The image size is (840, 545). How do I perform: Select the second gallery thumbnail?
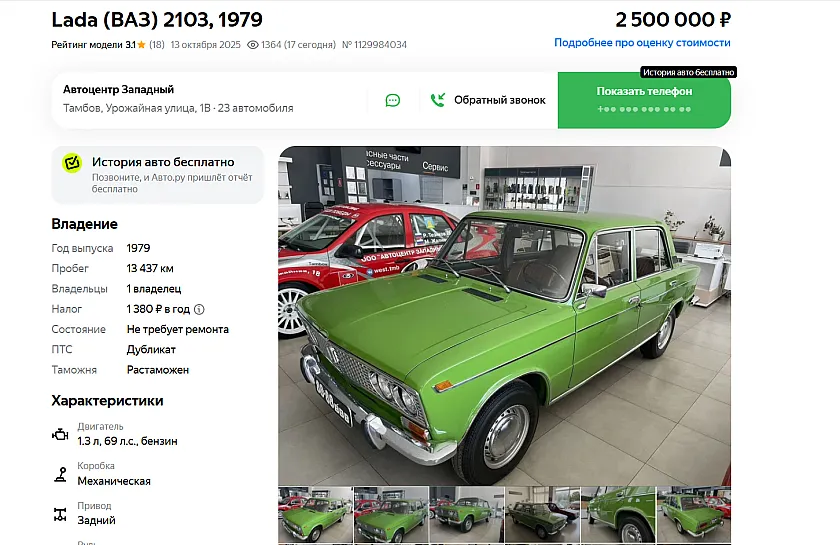(391, 514)
